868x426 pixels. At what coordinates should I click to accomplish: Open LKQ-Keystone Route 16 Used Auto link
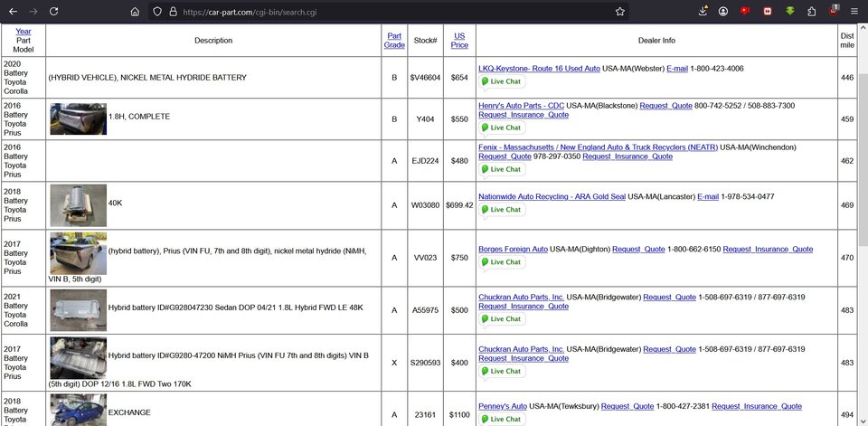pyautogui.click(x=539, y=69)
